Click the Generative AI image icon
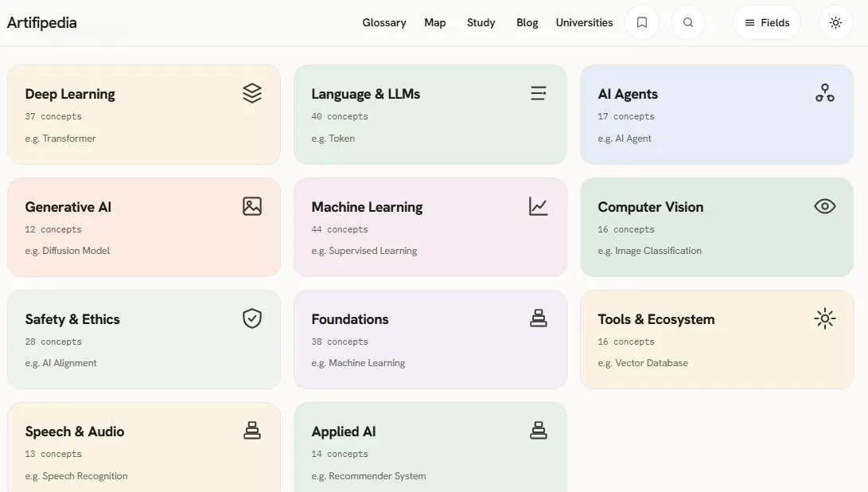The width and height of the screenshot is (868, 492). (x=252, y=206)
